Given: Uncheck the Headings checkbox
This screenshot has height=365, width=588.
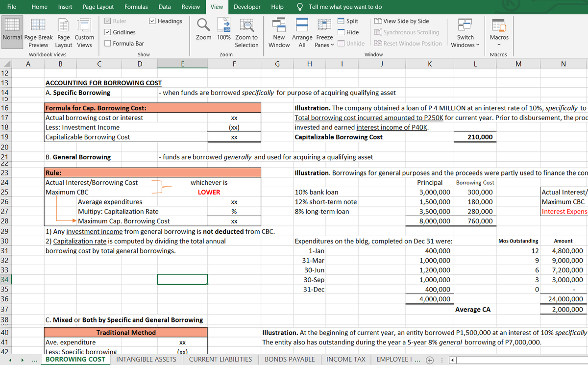Looking at the screenshot, I should point(152,21).
